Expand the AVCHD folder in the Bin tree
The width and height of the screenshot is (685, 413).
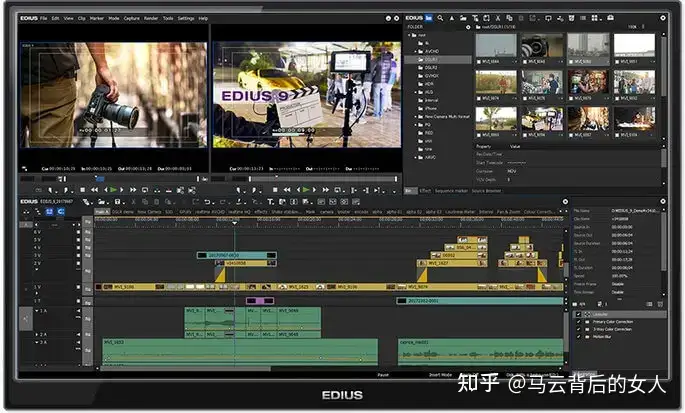pos(415,51)
